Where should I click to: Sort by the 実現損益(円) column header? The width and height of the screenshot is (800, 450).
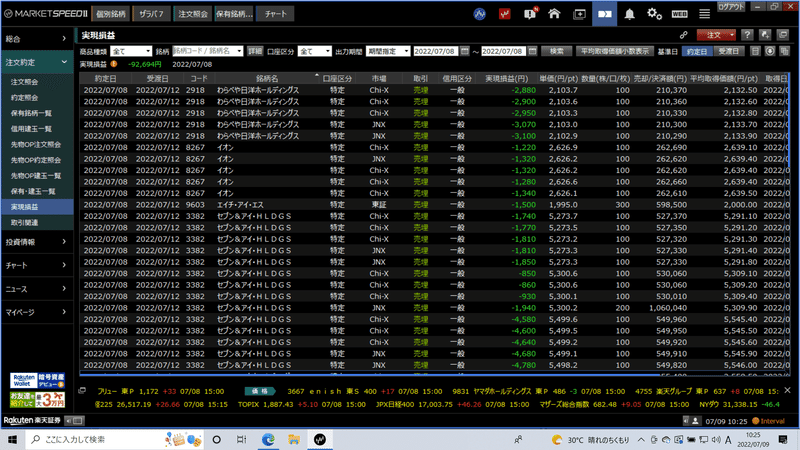click(x=506, y=79)
